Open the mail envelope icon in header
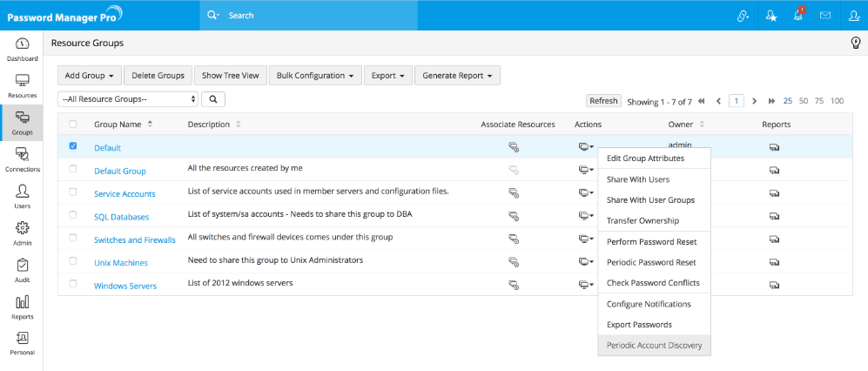This screenshot has height=371, width=868. [x=824, y=16]
